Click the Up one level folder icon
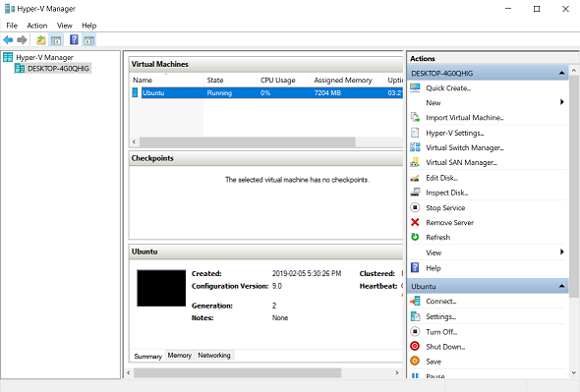580x392 pixels. point(40,40)
